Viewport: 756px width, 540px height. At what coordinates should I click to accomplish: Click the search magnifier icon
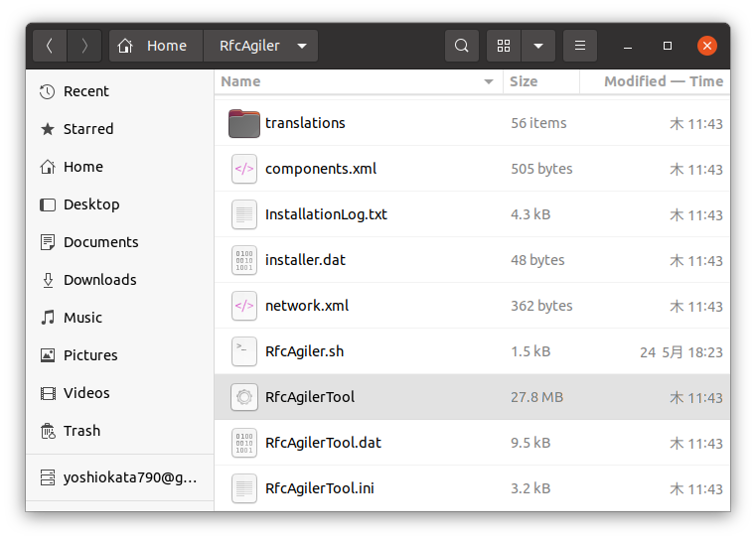(461, 46)
